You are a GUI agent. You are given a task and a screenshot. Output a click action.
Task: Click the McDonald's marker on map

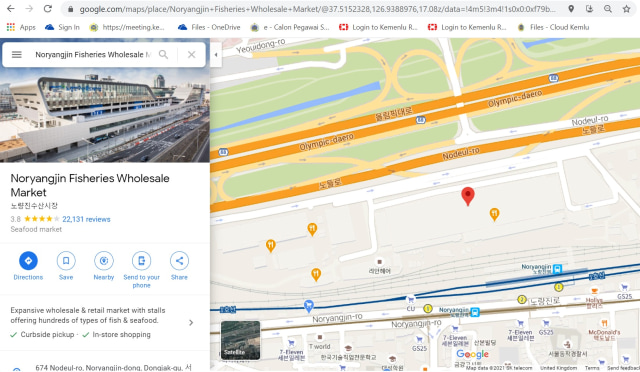(604, 323)
